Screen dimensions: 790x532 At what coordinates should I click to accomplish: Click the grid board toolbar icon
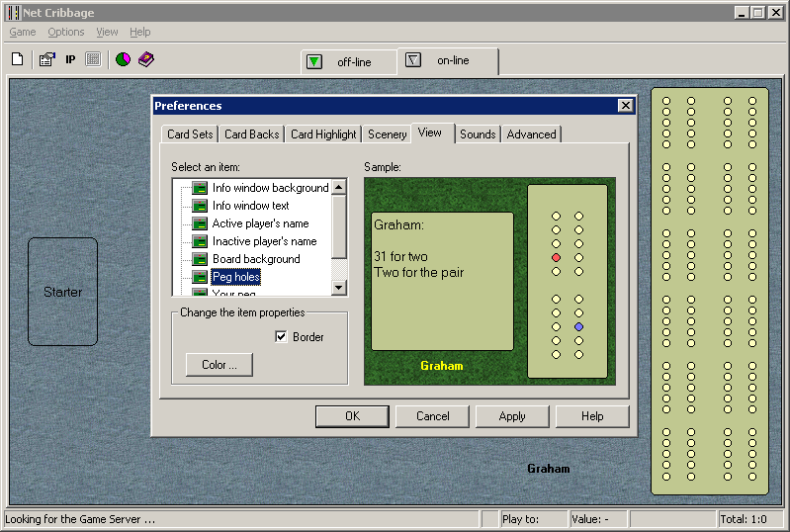click(x=93, y=59)
